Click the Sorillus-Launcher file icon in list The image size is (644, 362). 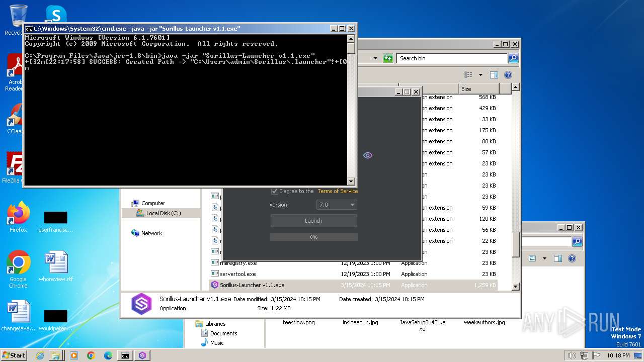tap(215, 285)
